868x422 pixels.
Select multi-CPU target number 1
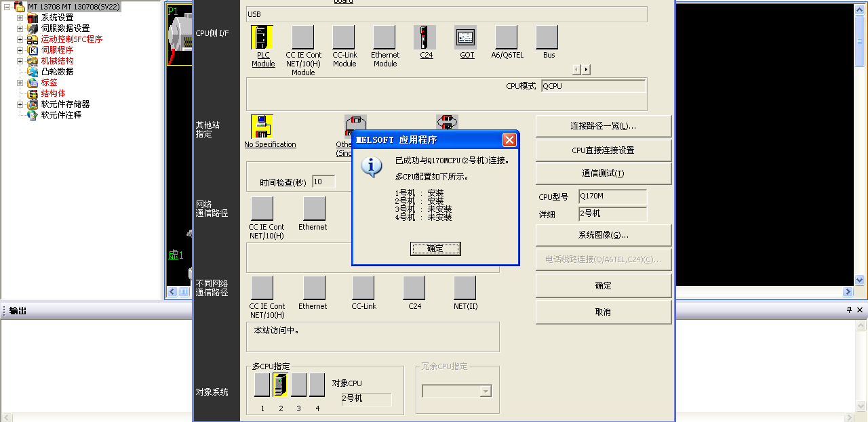(x=262, y=385)
